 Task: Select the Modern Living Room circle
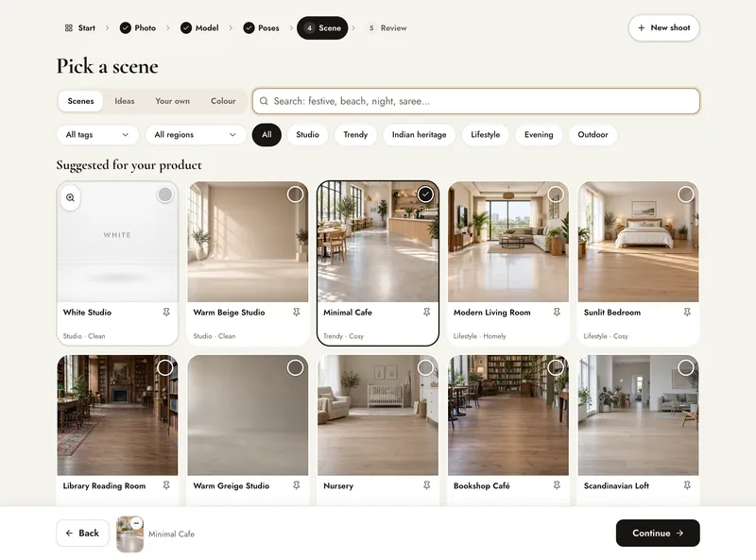coord(556,195)
